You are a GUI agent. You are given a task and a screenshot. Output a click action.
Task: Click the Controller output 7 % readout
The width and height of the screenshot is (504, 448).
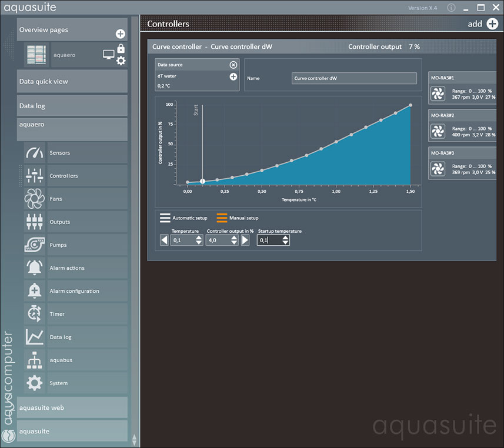click(x=384, y=46)
